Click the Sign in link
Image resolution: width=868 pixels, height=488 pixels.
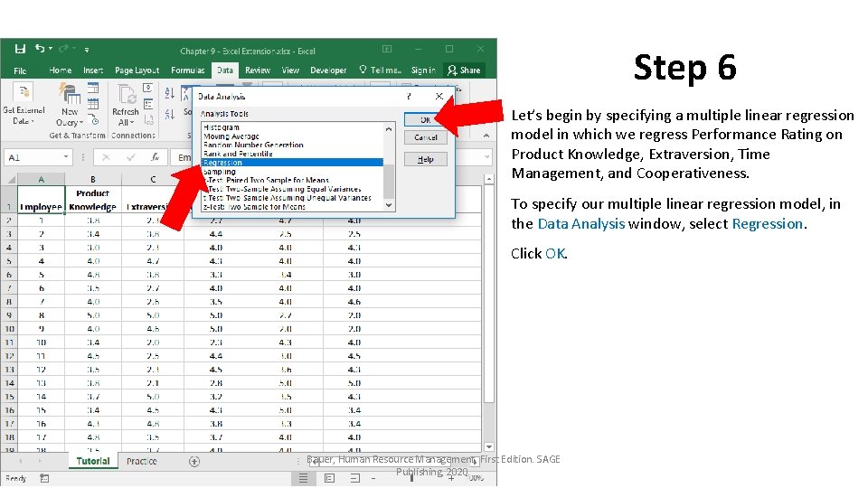tap(423, 70)
